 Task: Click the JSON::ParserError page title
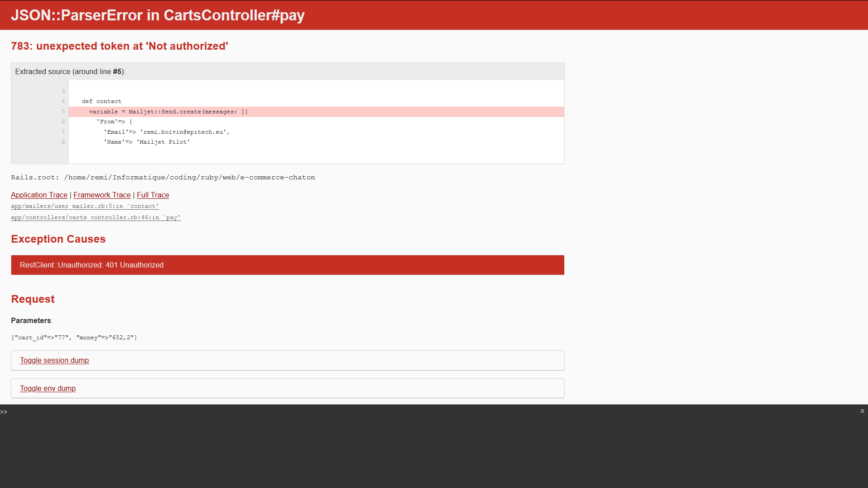pos(158,15)
